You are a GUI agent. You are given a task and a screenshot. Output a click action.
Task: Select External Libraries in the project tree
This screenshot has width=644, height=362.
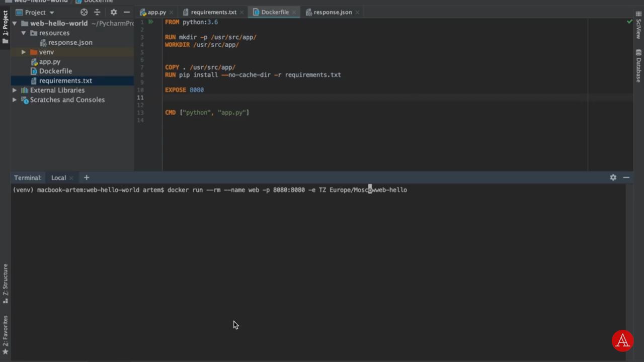coord(57,90)
